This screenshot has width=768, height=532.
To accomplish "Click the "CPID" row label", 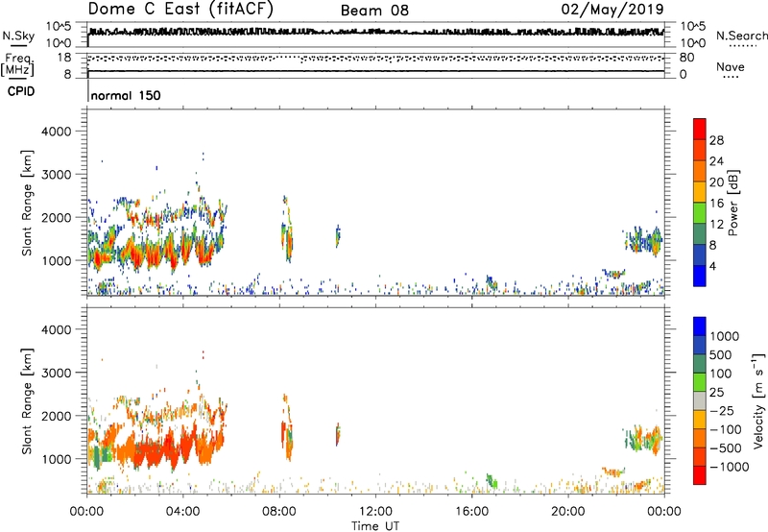I will [21, 91].
